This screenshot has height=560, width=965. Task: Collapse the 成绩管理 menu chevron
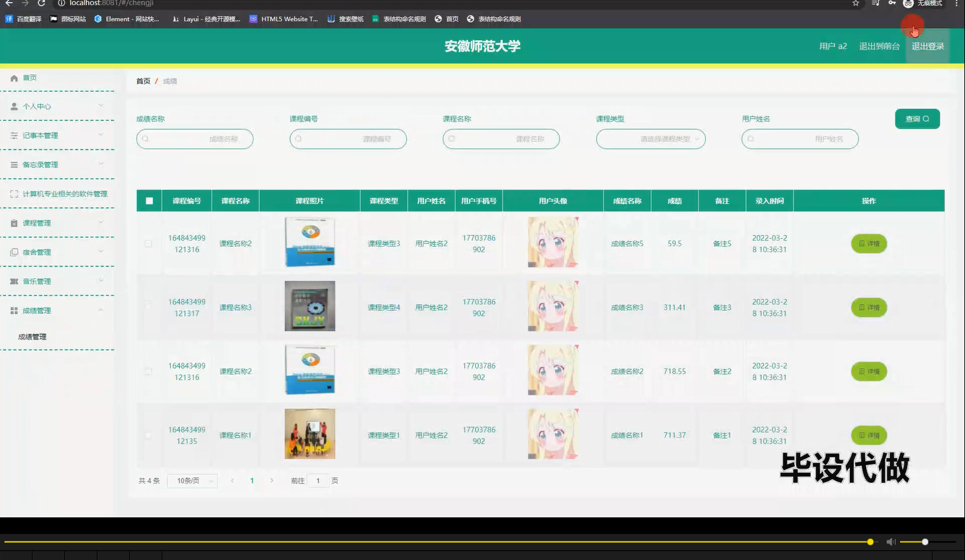pos(101,310)
